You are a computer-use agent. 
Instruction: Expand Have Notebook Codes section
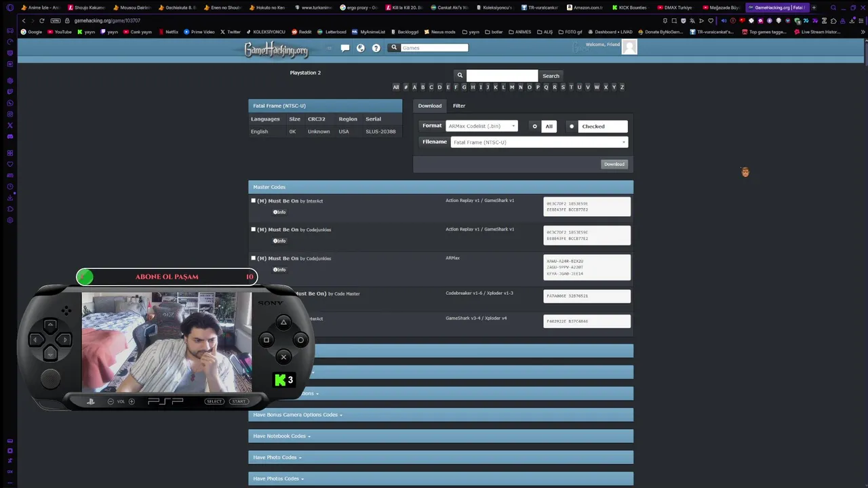[441, 436]
